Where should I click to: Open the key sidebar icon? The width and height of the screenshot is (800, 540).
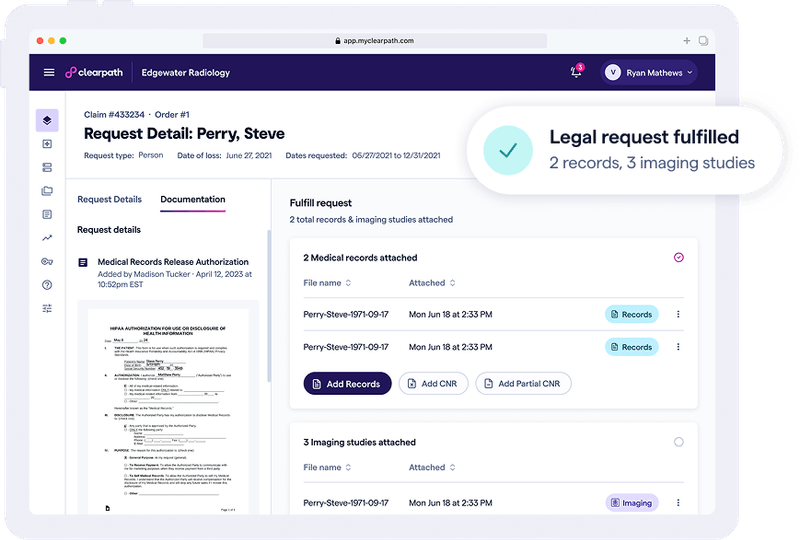(x=47, y=261)
